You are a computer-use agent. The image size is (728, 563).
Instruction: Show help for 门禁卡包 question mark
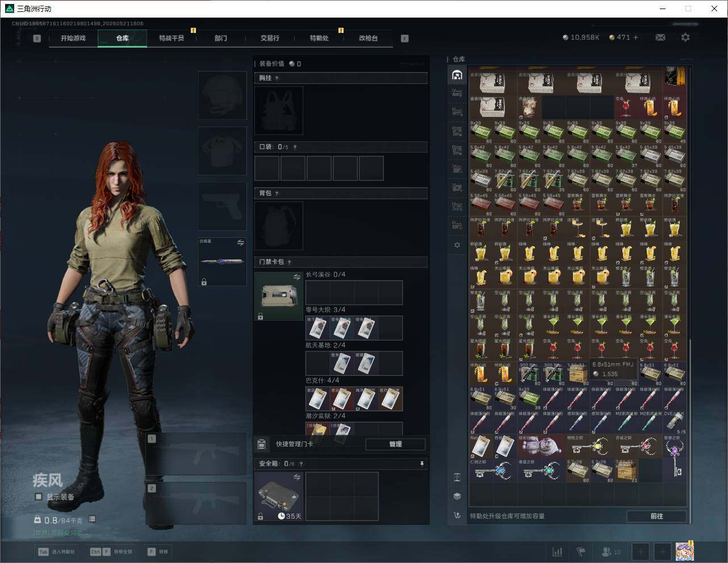[x=290, y=262]
